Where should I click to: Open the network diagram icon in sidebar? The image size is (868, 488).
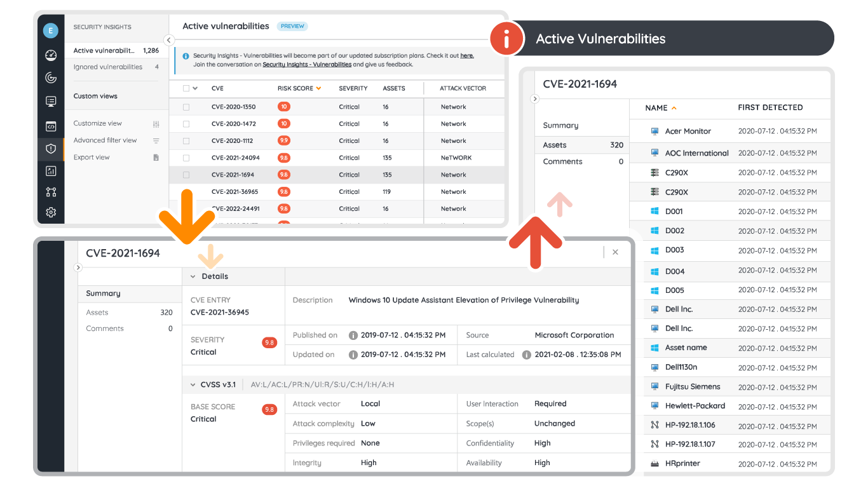pyautogui.click(x=51, y=191)
